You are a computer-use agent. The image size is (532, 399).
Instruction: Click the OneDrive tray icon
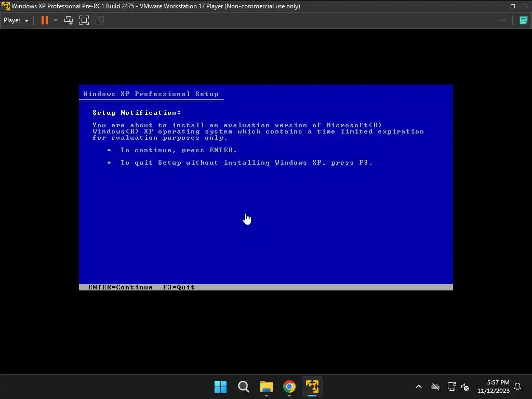click(435, 387)
